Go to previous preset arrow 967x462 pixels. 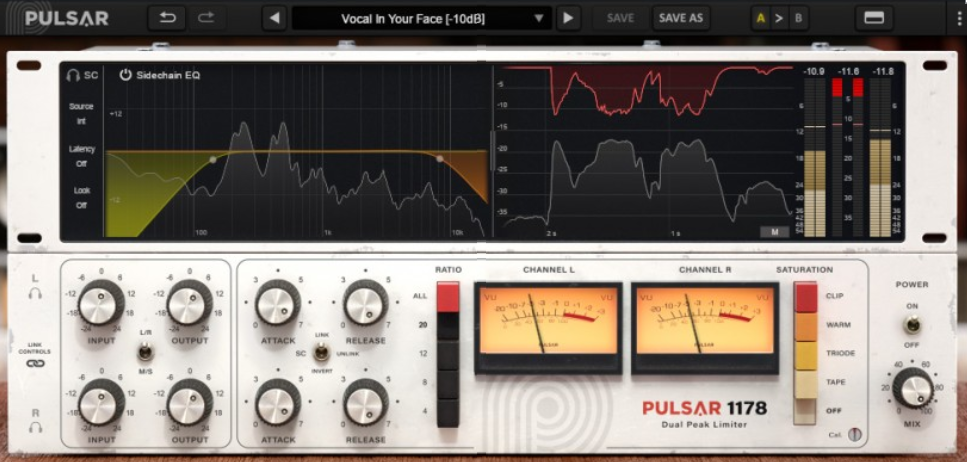point(274,18)
